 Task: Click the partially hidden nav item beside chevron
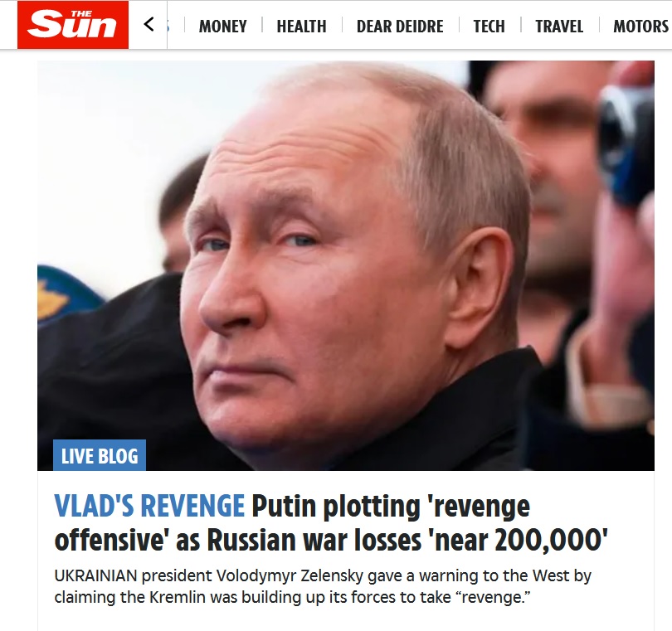[169, 27]
